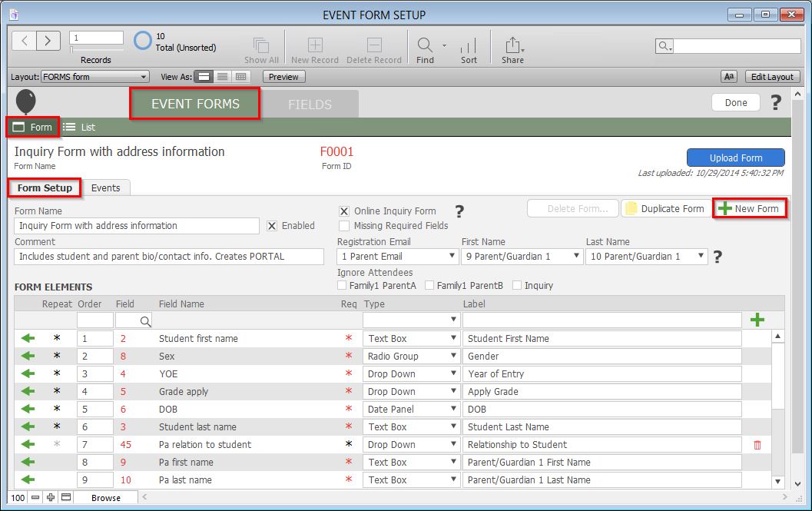Open Registration Email dropdown
812x511 pixels.
pos(397,257)
